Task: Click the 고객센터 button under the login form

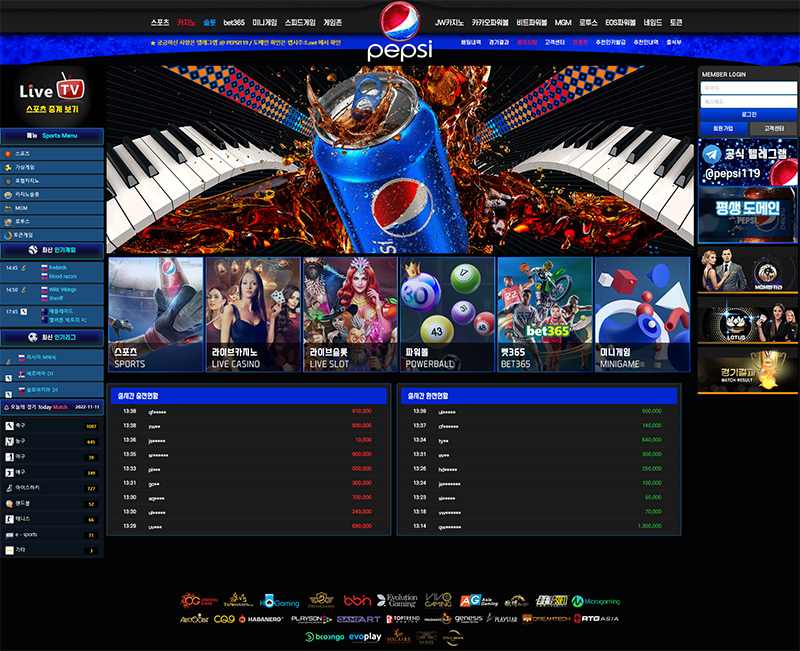Action: (774, 129)
